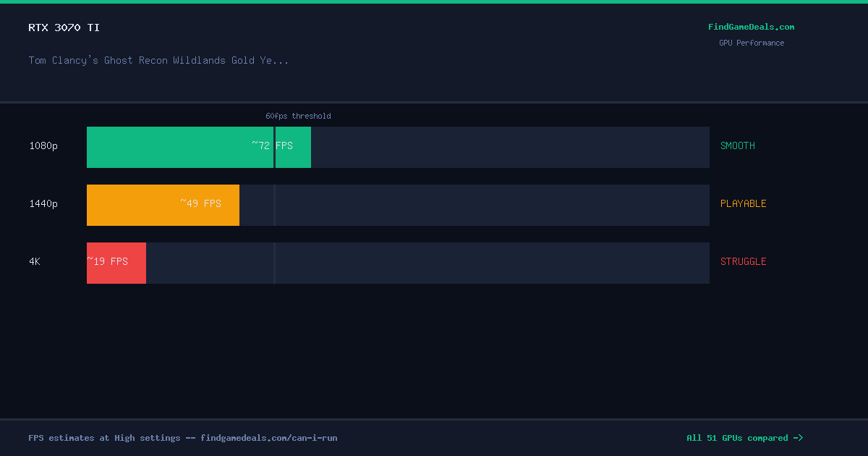The image size is (868, 456).
Task: Click the green 1080p performance bar
Action: point(199,148)
